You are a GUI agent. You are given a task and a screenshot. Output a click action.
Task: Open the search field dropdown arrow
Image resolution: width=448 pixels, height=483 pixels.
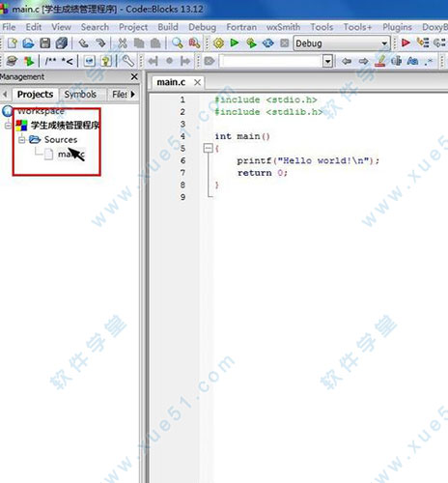tap(327, 61)
